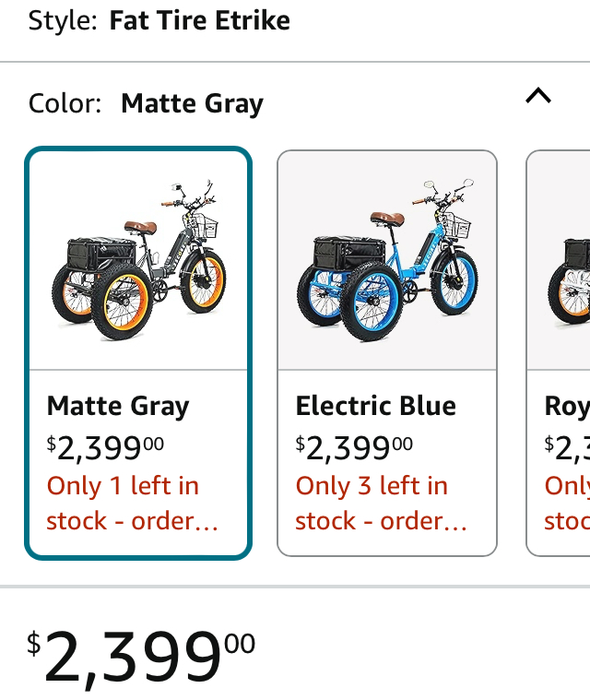This screenshot has height=700, width=590.
Task: Tap the Color: Matte Gray header
Action: [x=146, y=103]
